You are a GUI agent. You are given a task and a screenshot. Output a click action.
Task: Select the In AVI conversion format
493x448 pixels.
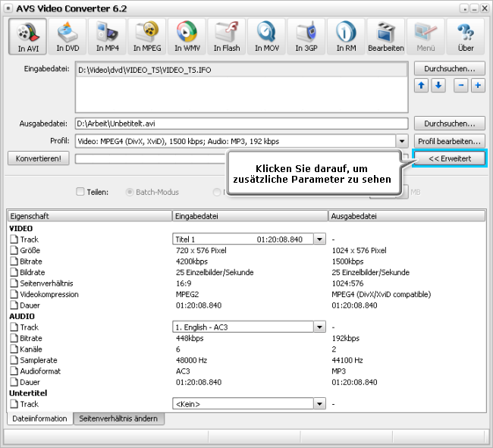[27, 36]
